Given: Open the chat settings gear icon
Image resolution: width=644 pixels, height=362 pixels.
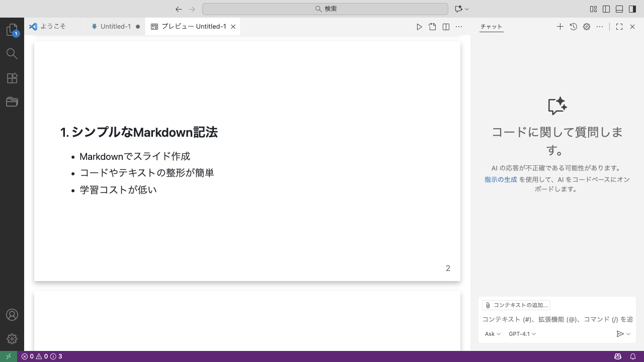Looking at the screenshot, I should pyautogui.click(x=587, y=27).
